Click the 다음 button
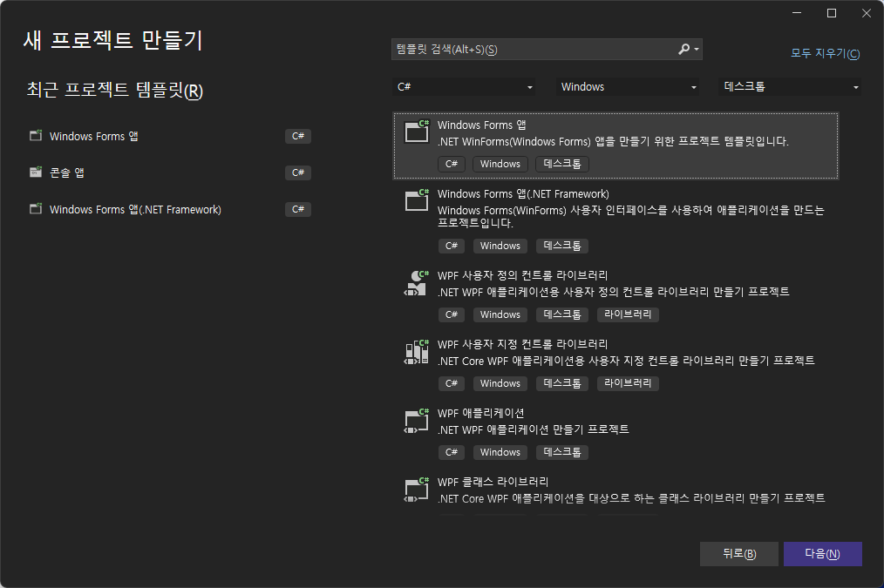 point(823,554)
